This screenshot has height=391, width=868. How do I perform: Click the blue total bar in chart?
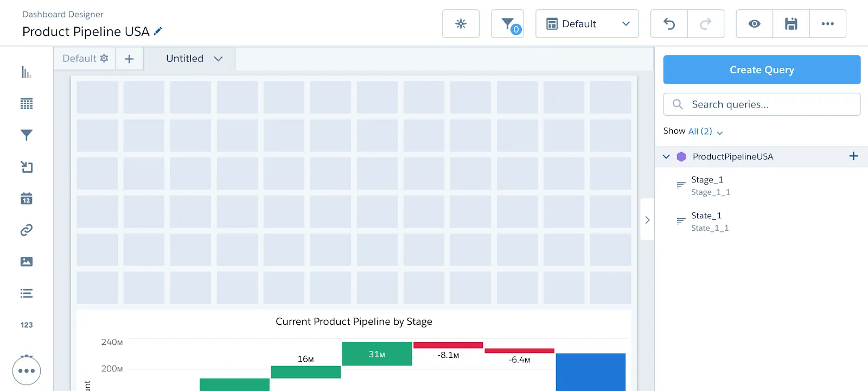[x=590, y=372]
